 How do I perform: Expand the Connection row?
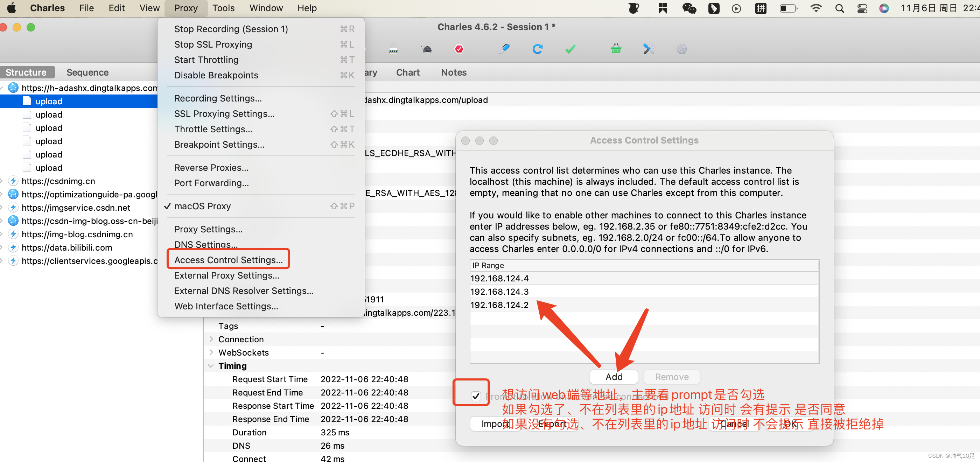[x=211, y=339]
